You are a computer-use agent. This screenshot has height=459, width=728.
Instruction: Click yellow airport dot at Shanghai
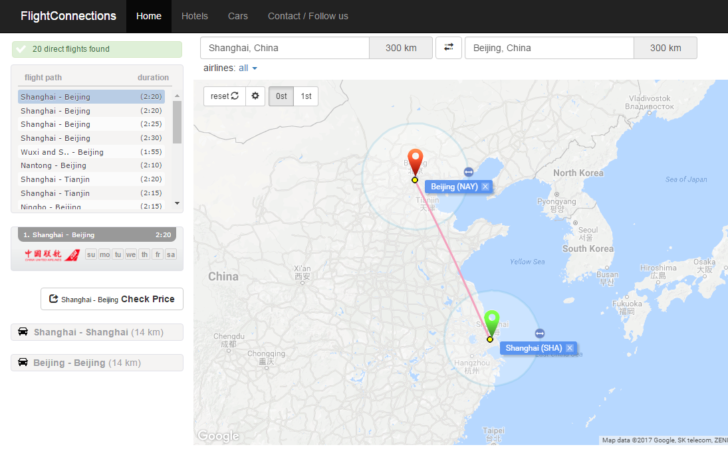(x=490, y=339)
